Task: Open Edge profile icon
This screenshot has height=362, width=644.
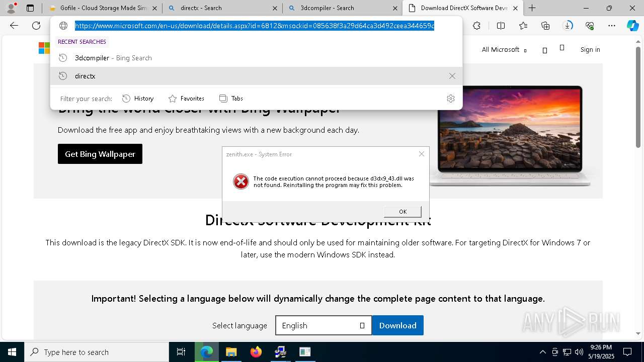Action: (x=11, y=8)
